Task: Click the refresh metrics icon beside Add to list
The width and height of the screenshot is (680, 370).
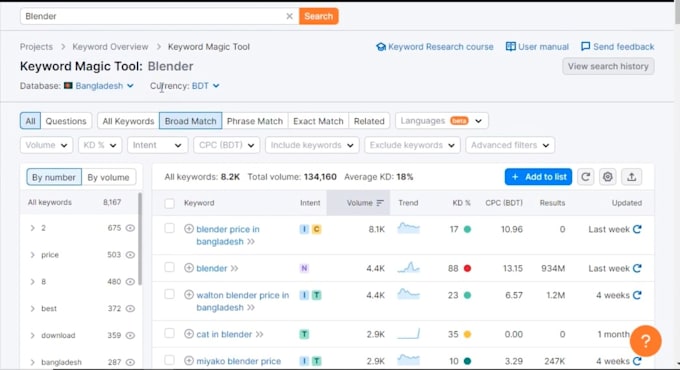Action: tap(585, 177)
